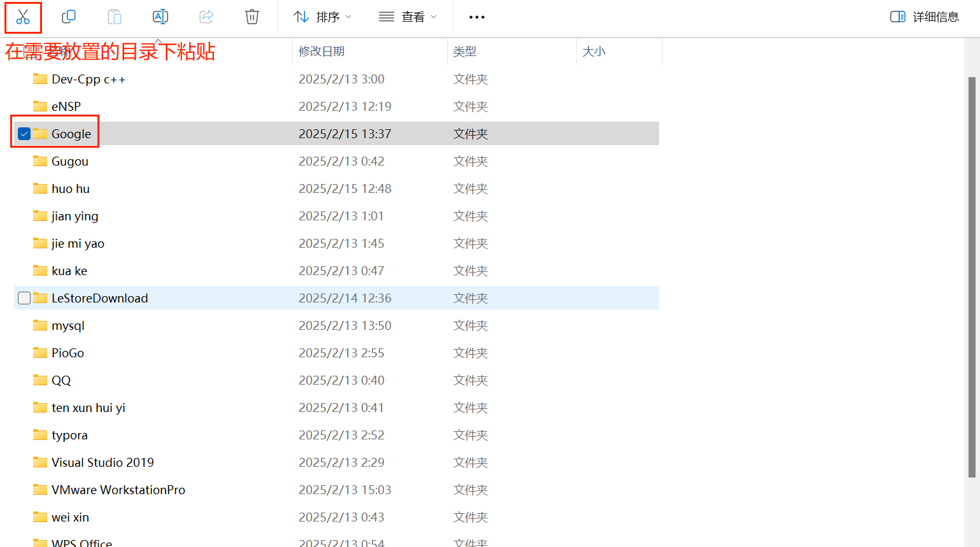This screenshot has width=980, height=547.
Task: Click the date 2025/2/13 3:00 of Dev-Cpp
Action: [341, 79]
